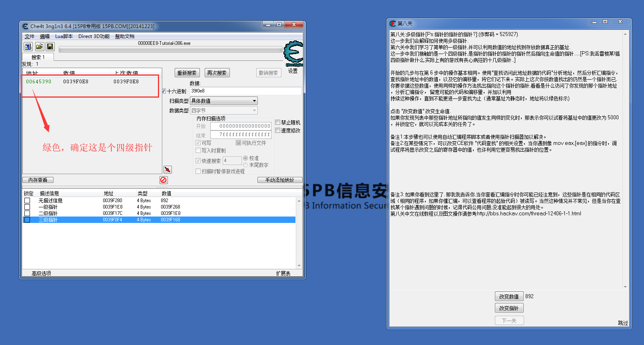Image resolution: width=644 pixels, height=345 pixels.
Task: Click the address list 描述信息 column header
Action: click(49, 193)
